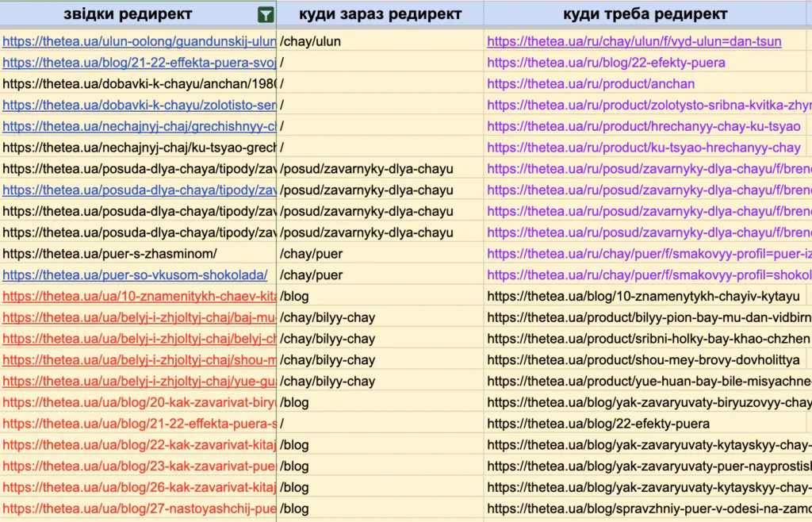Select '/blog' cell in 10-znamenitykh-chaev row
The image size is (812, 522).
coord(380,296)
